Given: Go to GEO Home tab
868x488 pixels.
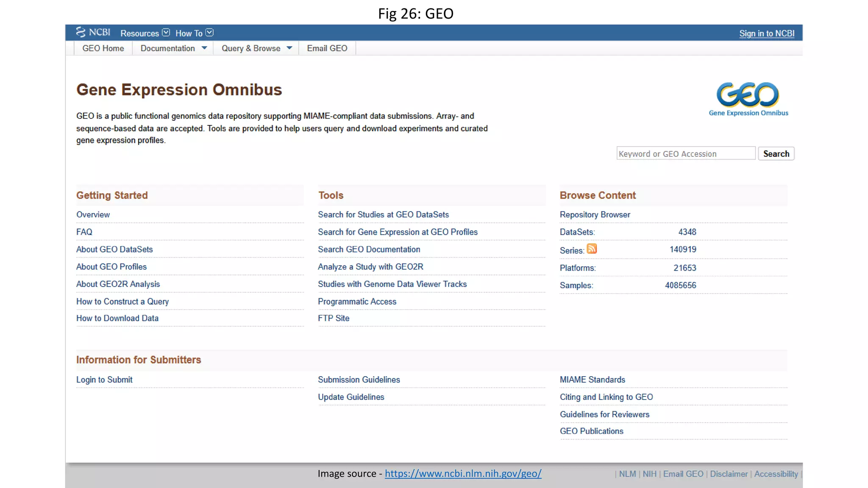Looking at the screenshot, I should (x=103, y=48).
